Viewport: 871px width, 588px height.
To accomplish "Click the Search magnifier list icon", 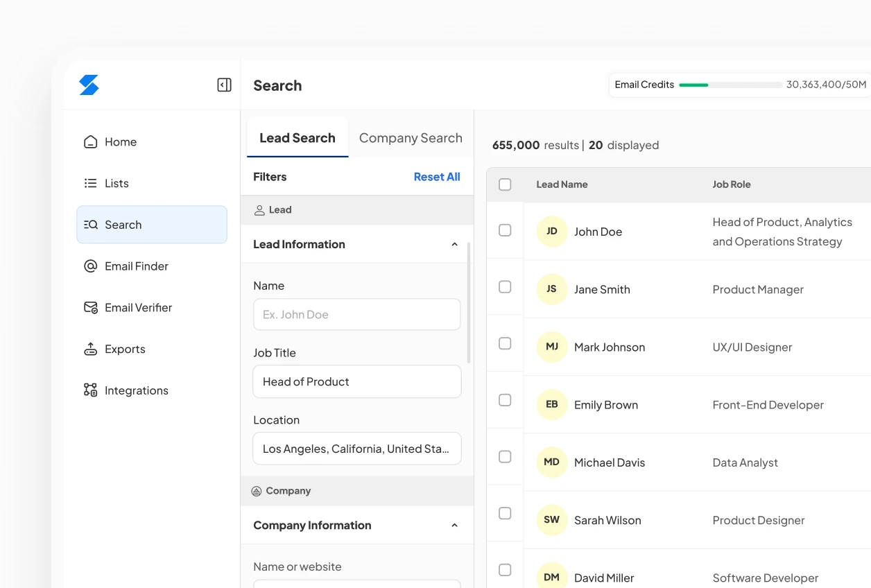I will click(91, 225).
